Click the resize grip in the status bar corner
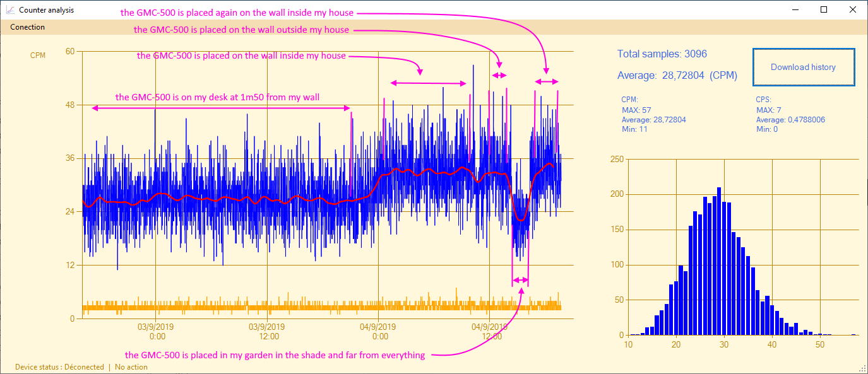This screenshot has width=868, height=374. (862, 368)
